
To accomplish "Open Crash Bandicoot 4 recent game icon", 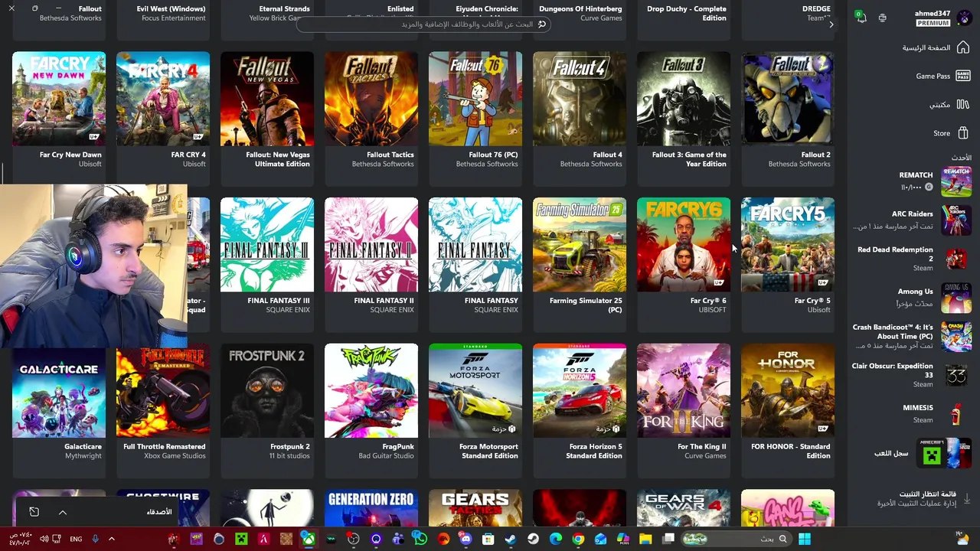I will coord(956,337).
